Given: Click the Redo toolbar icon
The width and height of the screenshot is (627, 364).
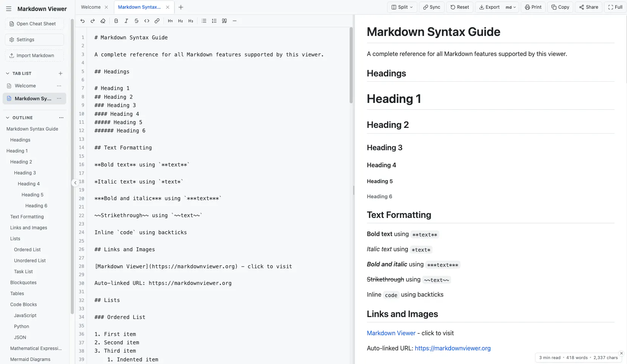Looking at the screenshot, I should 93,21.
